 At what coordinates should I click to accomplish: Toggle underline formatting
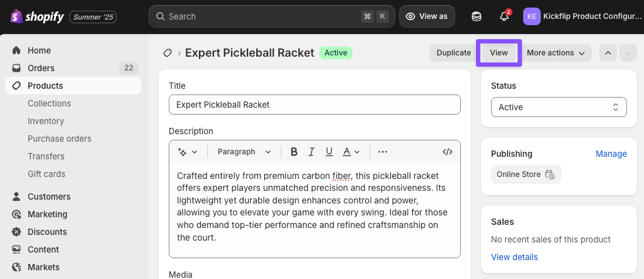[329, 152]
